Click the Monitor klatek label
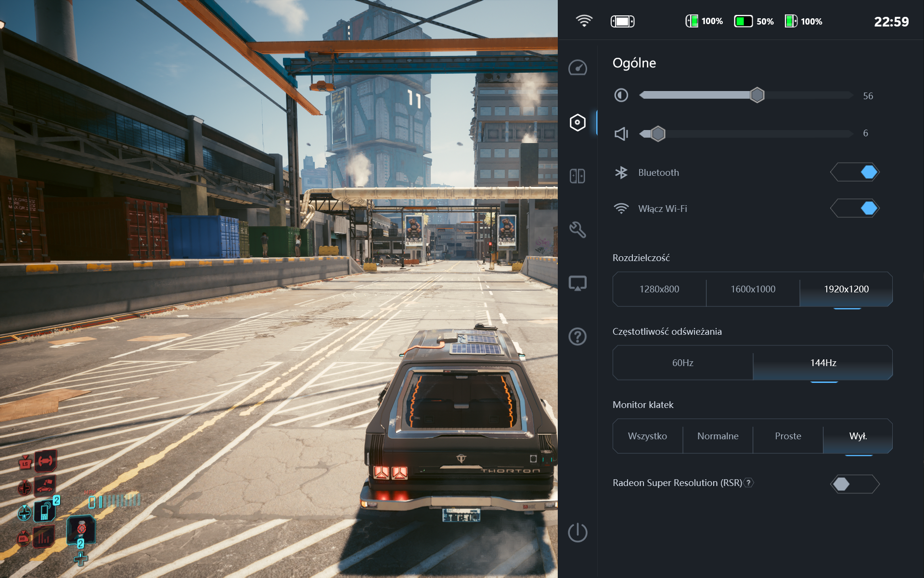 (643, 405)
